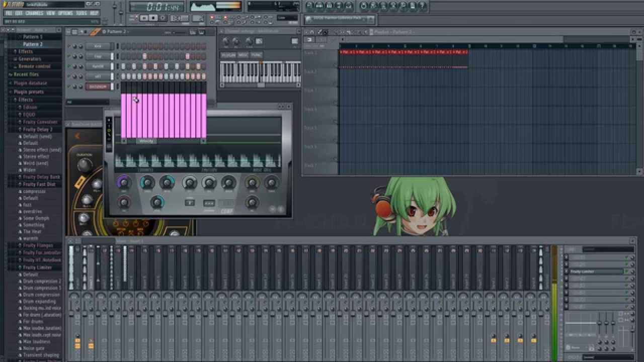The image size is (644, 362).
Task: Click the news panel in toolbar
Action: click(340, 19)
